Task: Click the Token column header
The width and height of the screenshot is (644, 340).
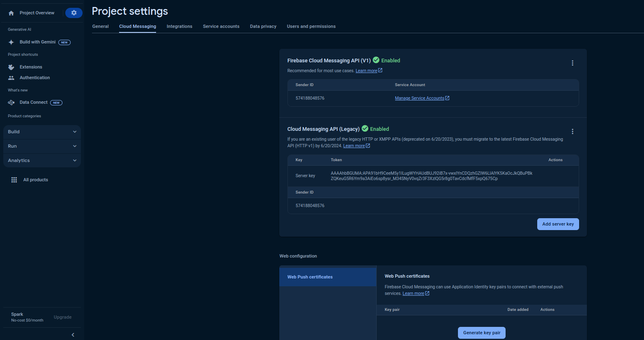Action: tap(336, 160)
